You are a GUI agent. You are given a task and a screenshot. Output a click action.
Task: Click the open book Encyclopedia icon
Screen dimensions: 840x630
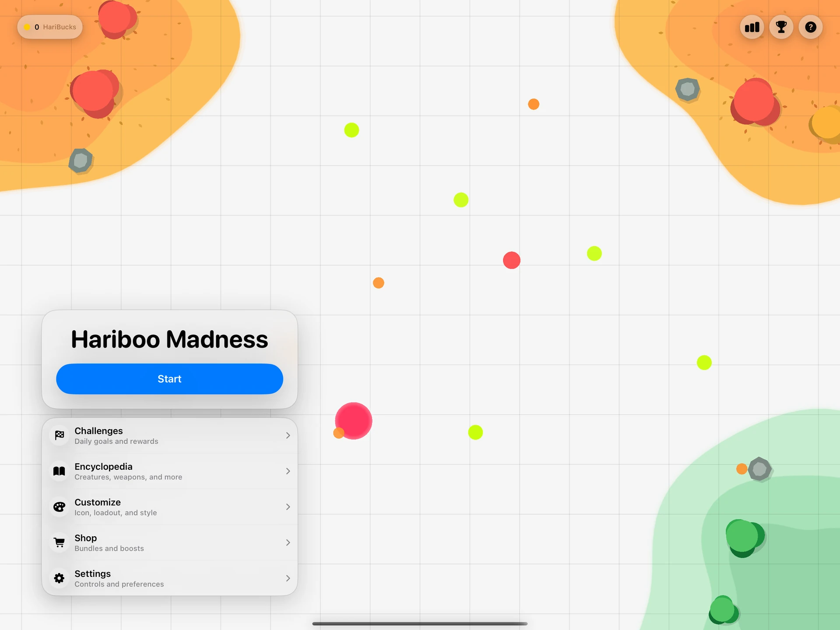pos(59,471)
